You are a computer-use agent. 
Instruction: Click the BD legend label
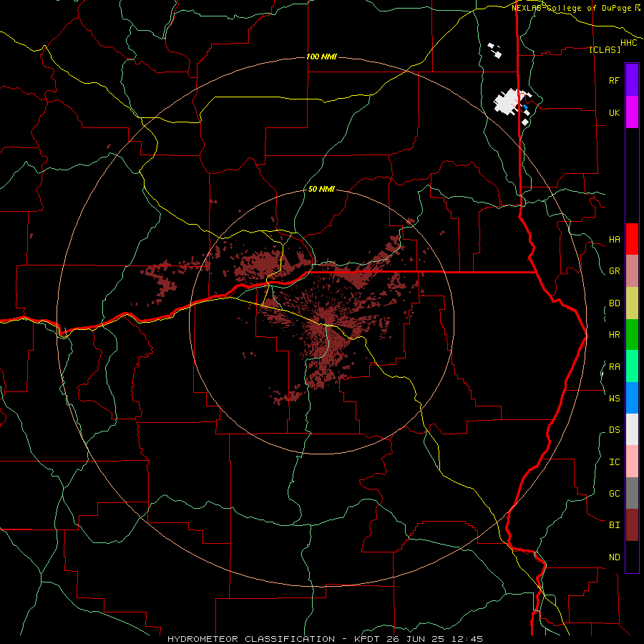(614, 303)
